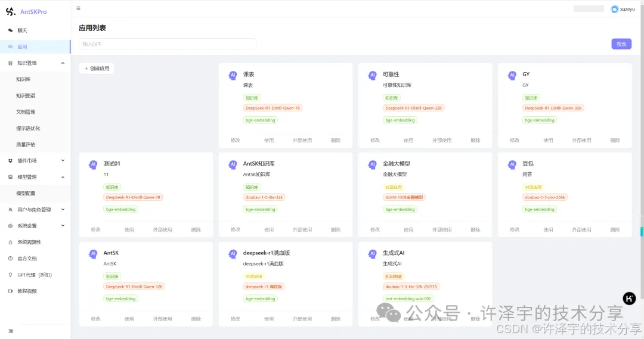This screenshot has height=339, width=644.
Task: Click 修改 on the 课表 card
Action: pyautogui.click(x=236, y=141)
